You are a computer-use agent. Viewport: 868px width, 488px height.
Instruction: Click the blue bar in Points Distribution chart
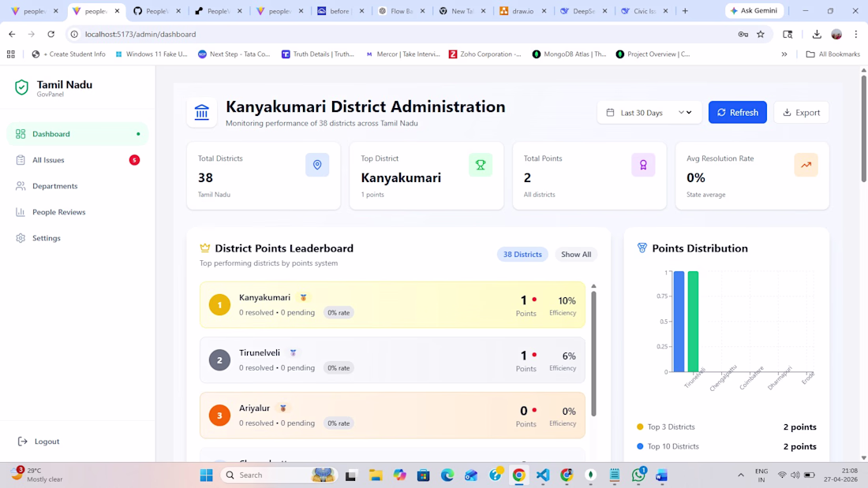pyautogui.click(x=679, y=322)
